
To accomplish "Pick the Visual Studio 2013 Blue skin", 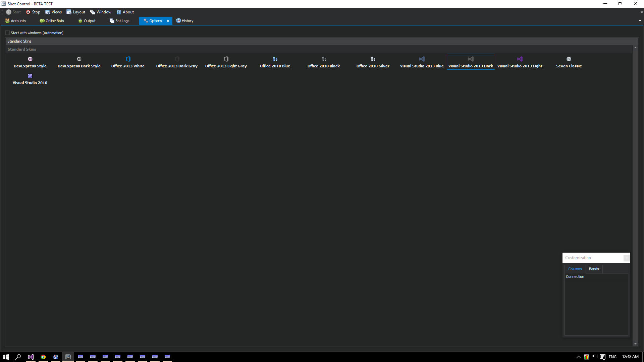I will 422,62.
